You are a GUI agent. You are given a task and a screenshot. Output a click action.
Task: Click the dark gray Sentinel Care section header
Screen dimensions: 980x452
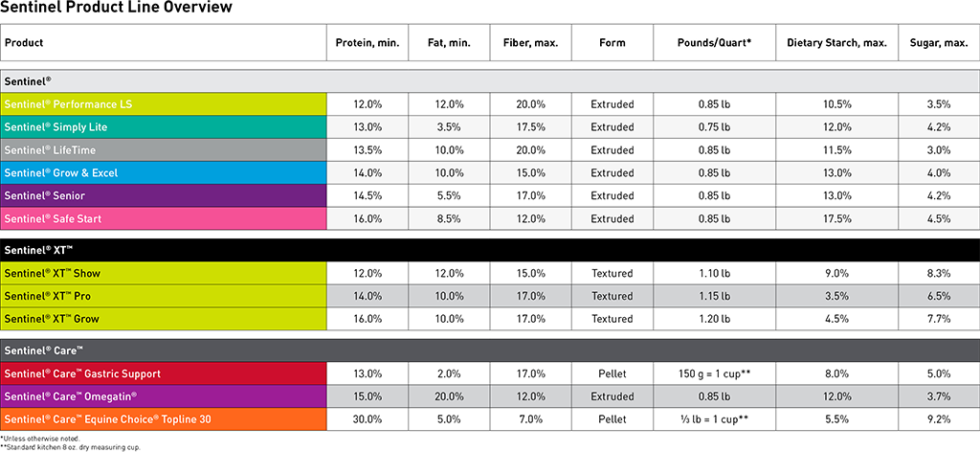point(489,350)
